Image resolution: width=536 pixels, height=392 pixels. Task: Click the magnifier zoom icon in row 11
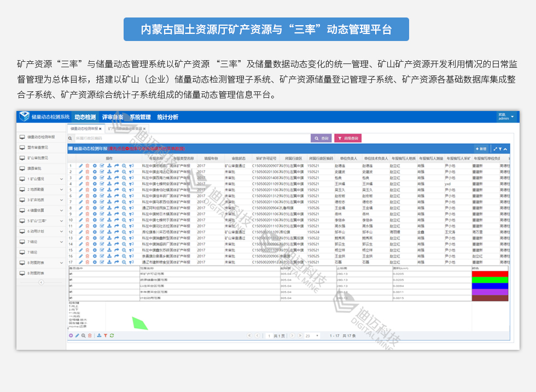124,226
